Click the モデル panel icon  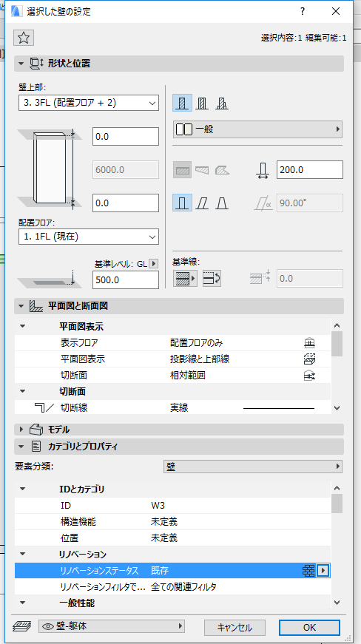(36, 430)
